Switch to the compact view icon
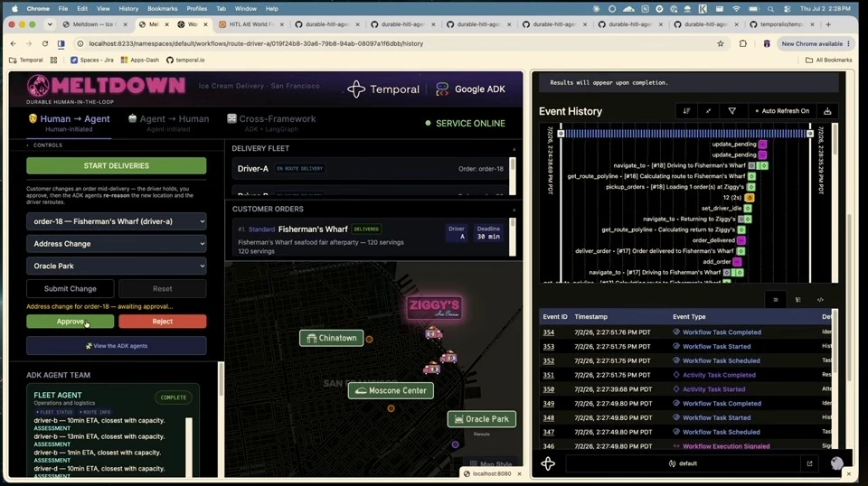 pyautogui.click(x=797, y=300)
